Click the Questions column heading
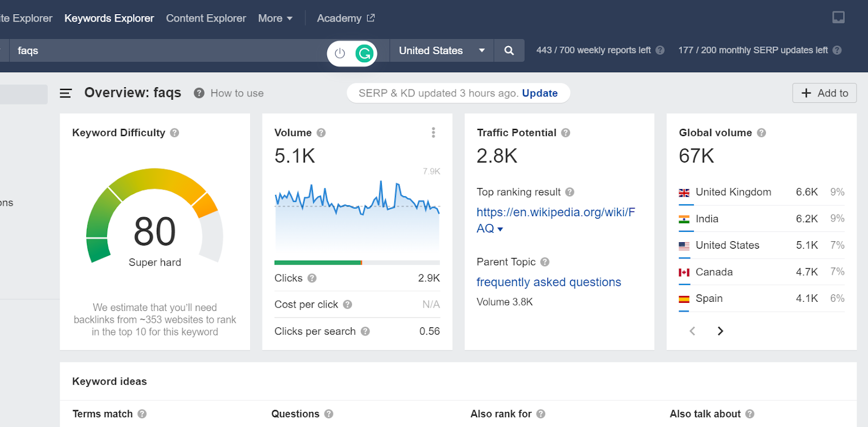The image size is (868, 427). click(x=295, y=414)
